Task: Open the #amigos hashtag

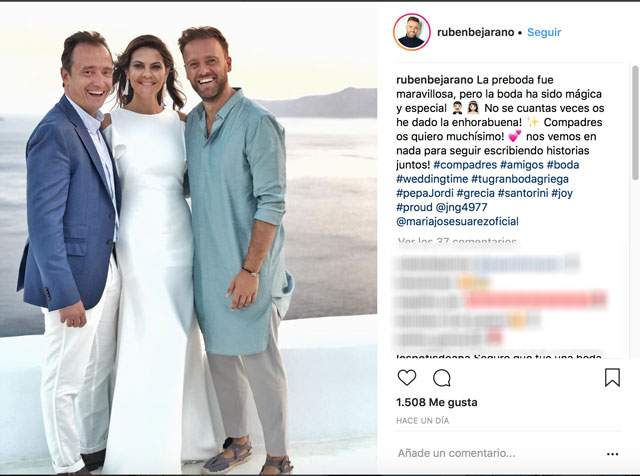Action: tap(522, 165)
